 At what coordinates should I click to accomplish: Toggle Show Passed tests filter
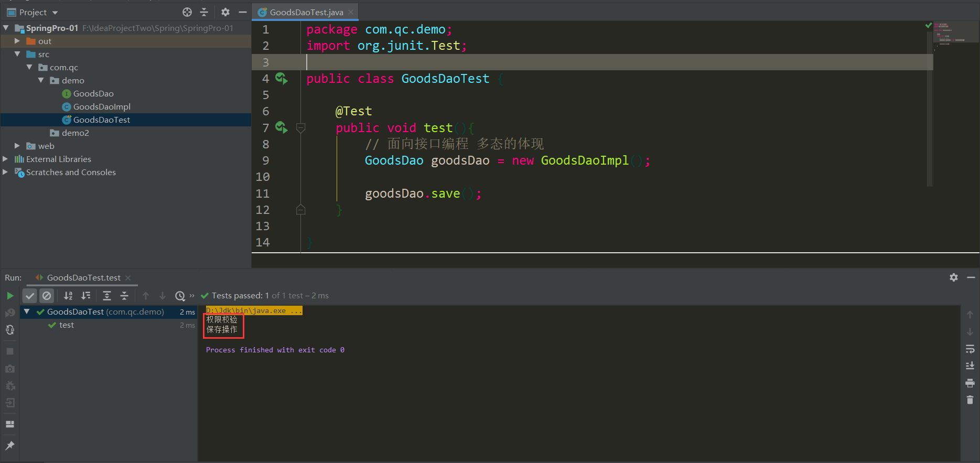pyautogui.click(x=30, y=296)
